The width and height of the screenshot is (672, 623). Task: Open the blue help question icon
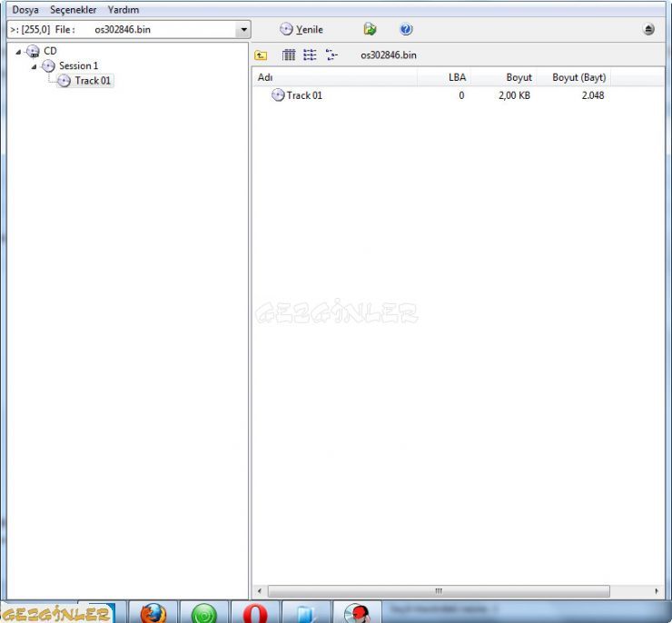pos(406,29)
